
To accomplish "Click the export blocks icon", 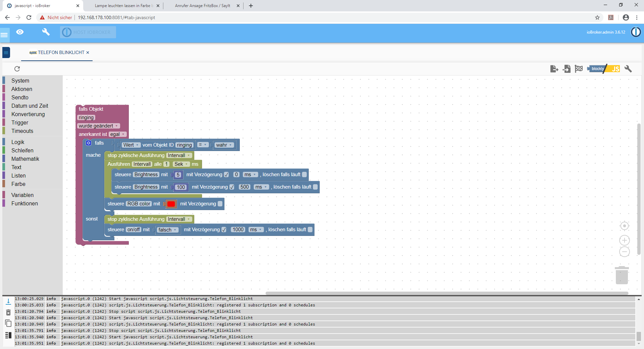I will pos(554,69).
